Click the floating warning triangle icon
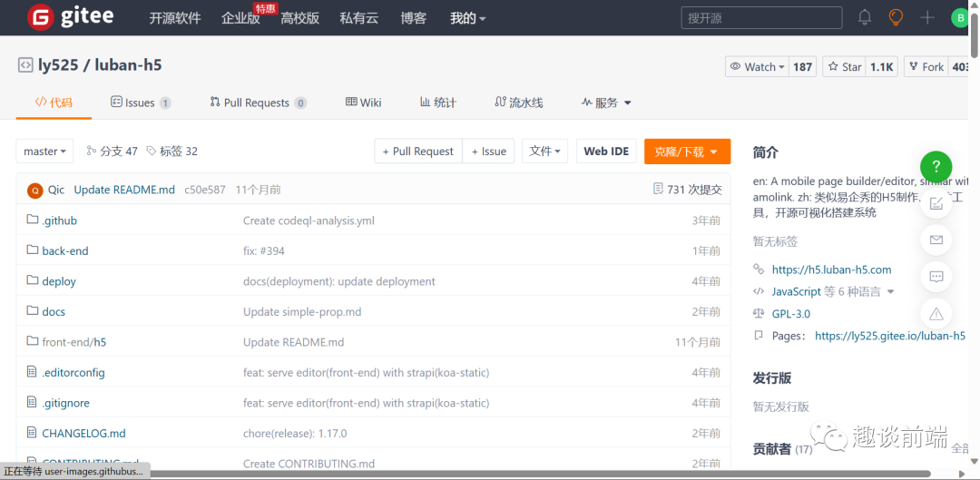 click(936, 313)
